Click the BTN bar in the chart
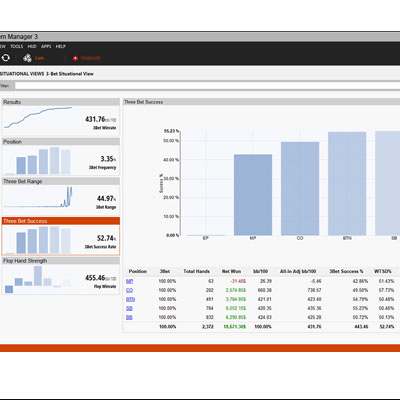The height and width of the screenshot is (400, 400). pyautogui.click(x=347, y=184)
